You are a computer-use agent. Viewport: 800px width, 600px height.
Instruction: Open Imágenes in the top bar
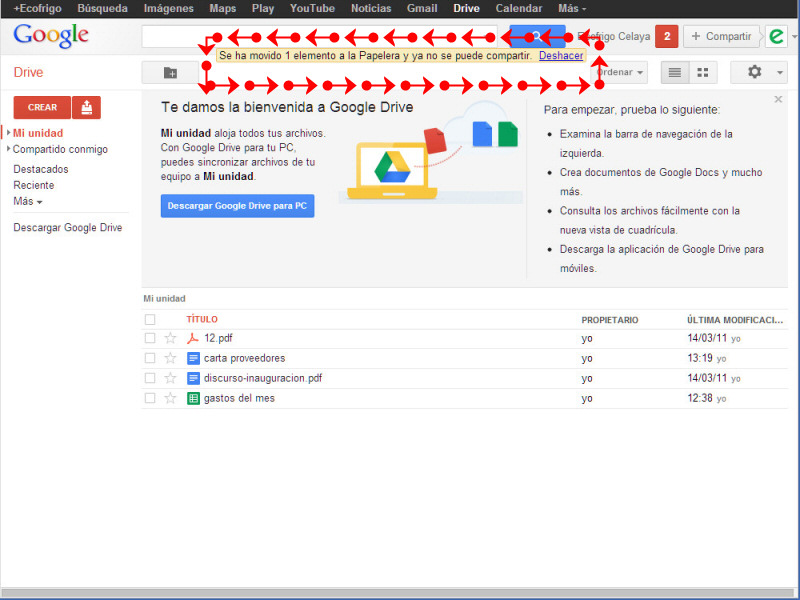pos(168,8)
